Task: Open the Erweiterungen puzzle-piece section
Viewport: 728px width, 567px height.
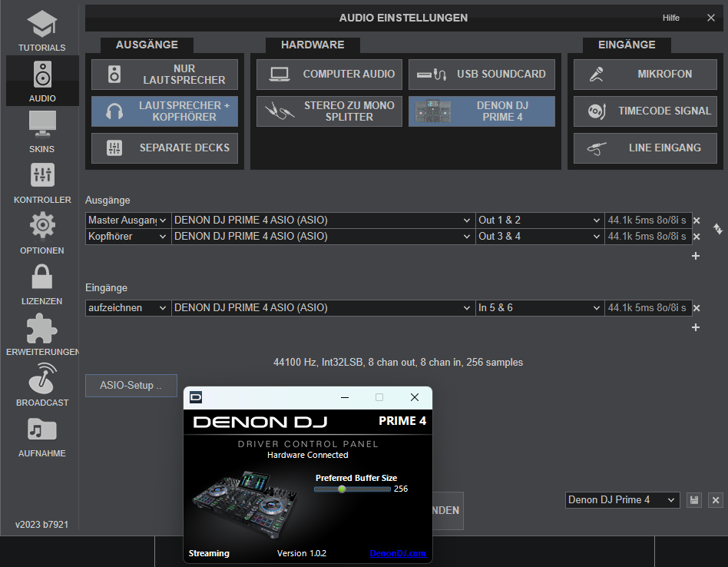Action: click(41, 334)
